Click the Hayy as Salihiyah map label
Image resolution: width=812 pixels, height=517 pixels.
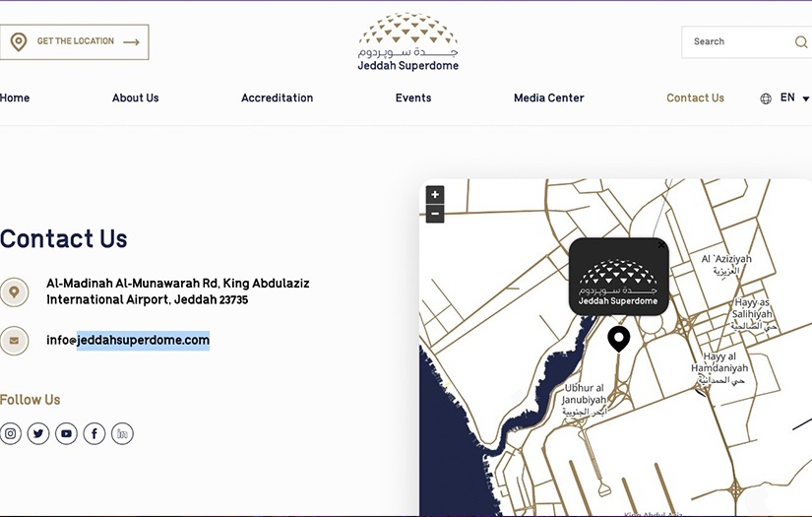(754, 314)
